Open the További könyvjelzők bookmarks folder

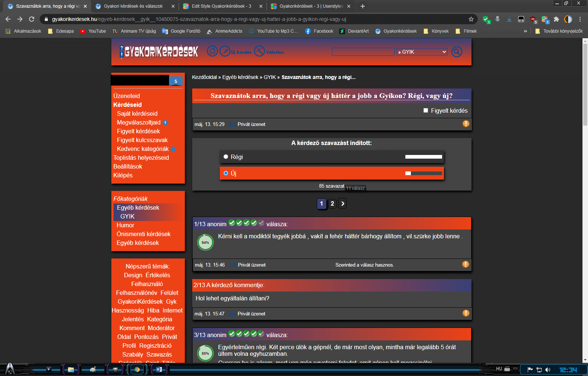point(559,31)
